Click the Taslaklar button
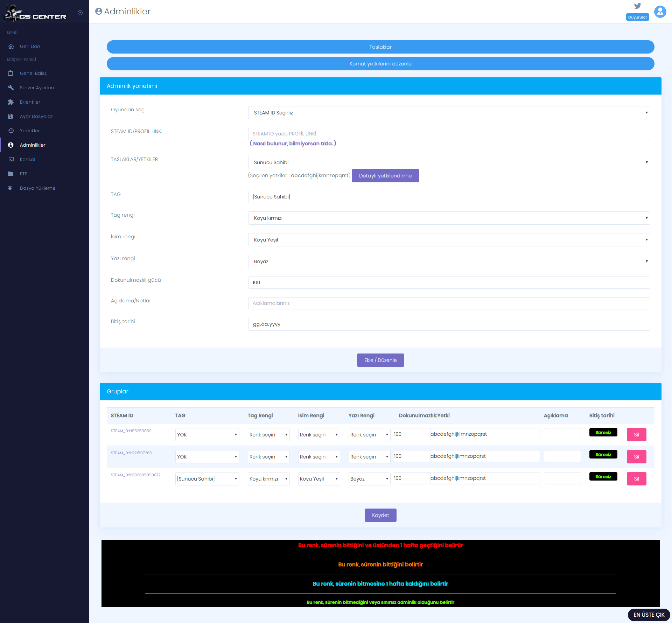This screenshot has height=623, width=672. (x=380, y=47)
